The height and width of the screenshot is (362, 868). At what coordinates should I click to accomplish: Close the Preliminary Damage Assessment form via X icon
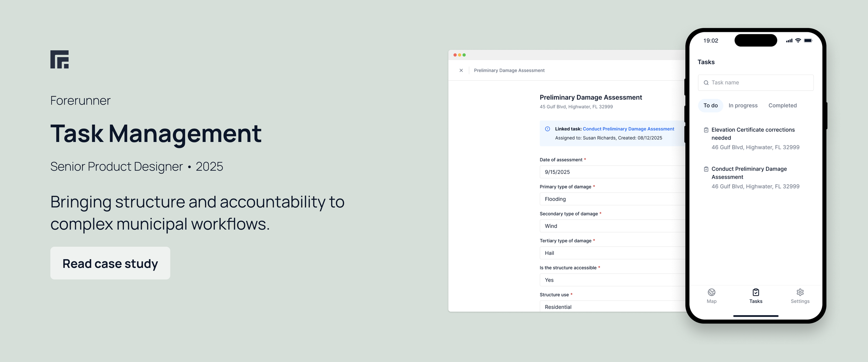(461, 70)
